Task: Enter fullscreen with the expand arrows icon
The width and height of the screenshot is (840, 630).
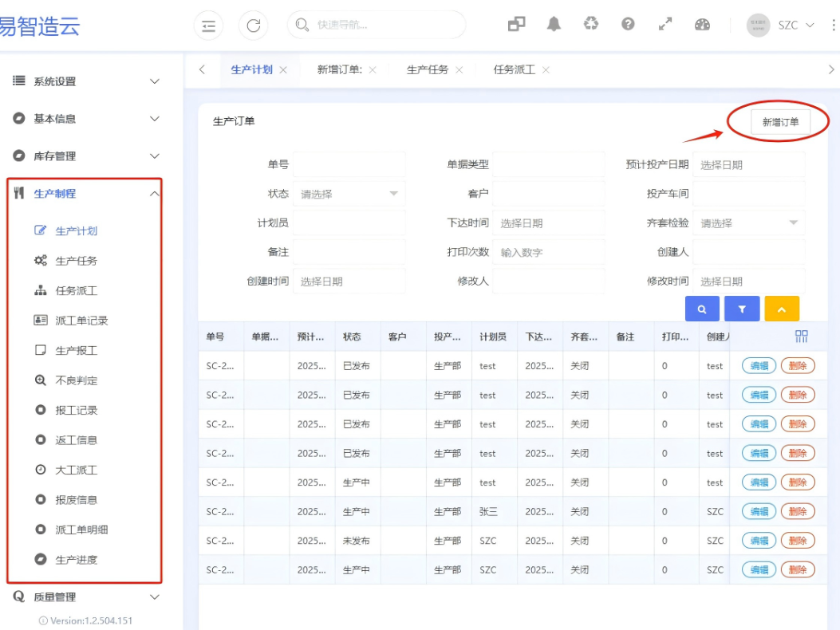Action: tap(665, 25)
